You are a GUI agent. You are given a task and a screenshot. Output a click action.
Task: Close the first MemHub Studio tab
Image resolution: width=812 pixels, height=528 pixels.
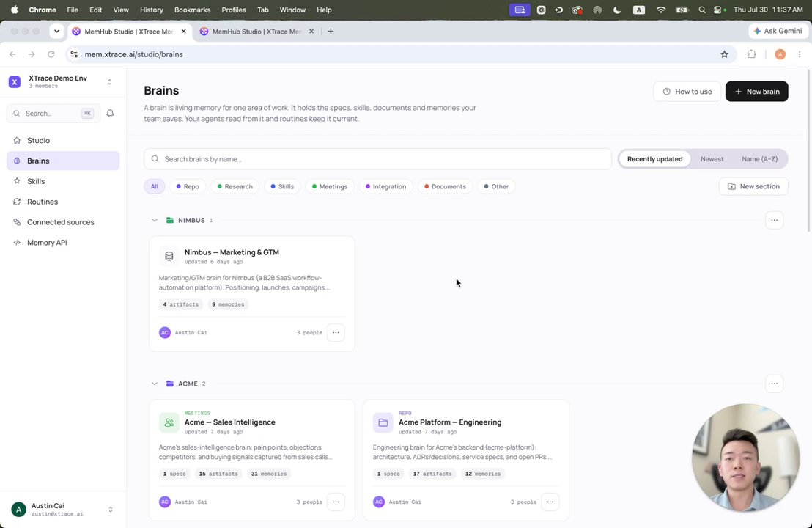click(183, 31)
